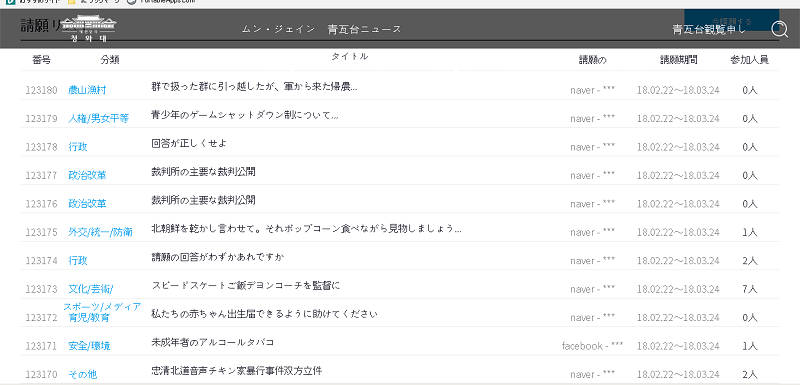Screen dimensions: 800x385
Task: Click the category link 外交/統一/防衛
Action: [x=100, y=233]
